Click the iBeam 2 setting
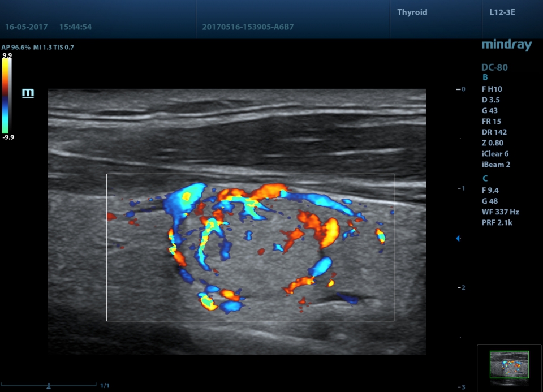Screen dimensions: 543x392 click(x=495, y=165)
